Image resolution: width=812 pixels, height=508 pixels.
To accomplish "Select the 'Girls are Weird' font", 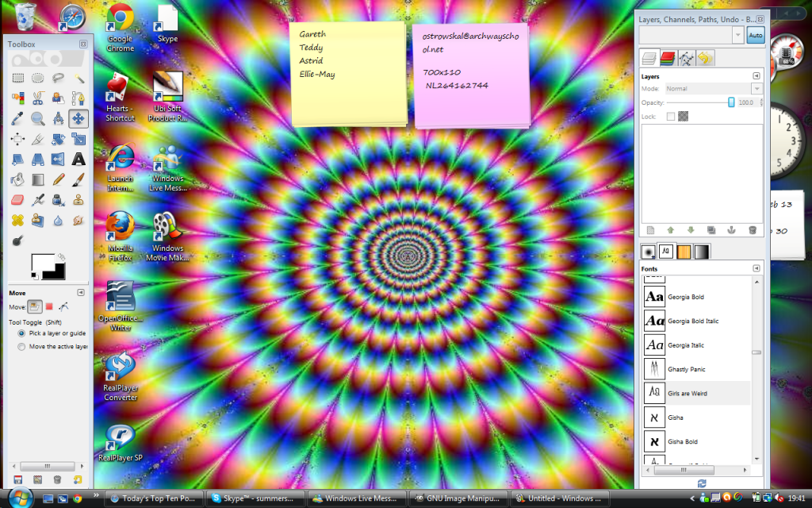I will tap(696, 393).
